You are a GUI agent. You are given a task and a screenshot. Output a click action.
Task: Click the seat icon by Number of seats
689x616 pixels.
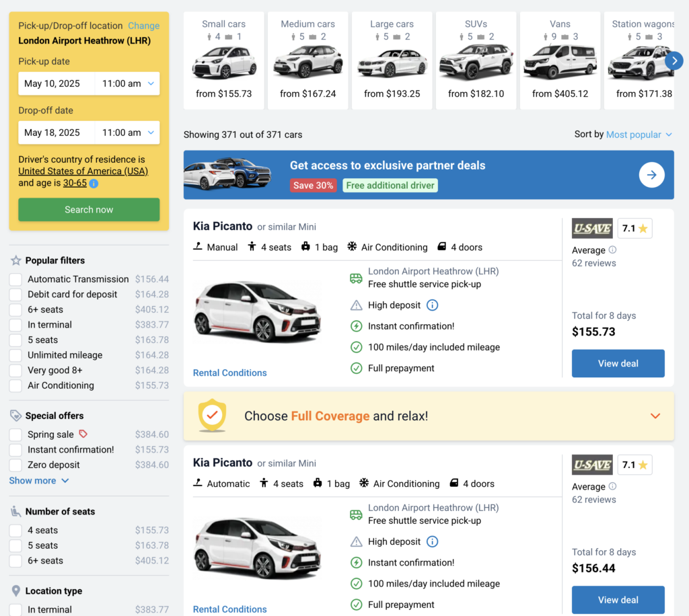point(16,512)
